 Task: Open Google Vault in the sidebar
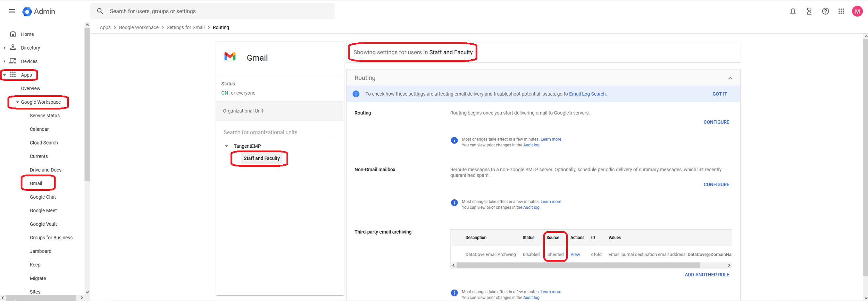pyautogui.click(x=43, y=224)
